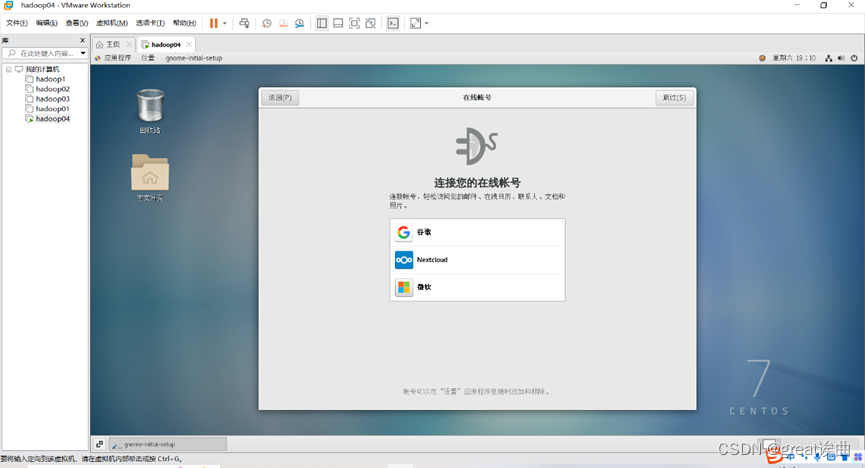The height and width of the screenshot is (468, 865).
Task: Click the show desktop icon in the guest taskbar
Action: point(99,444)
